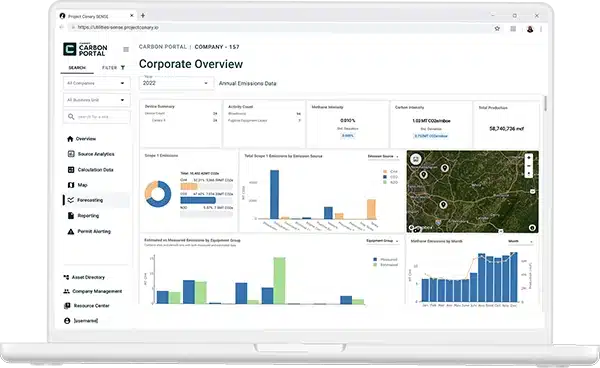Click the Measured legend color swatch
This screenshot has height=368, width=600.
pos(375,260)
